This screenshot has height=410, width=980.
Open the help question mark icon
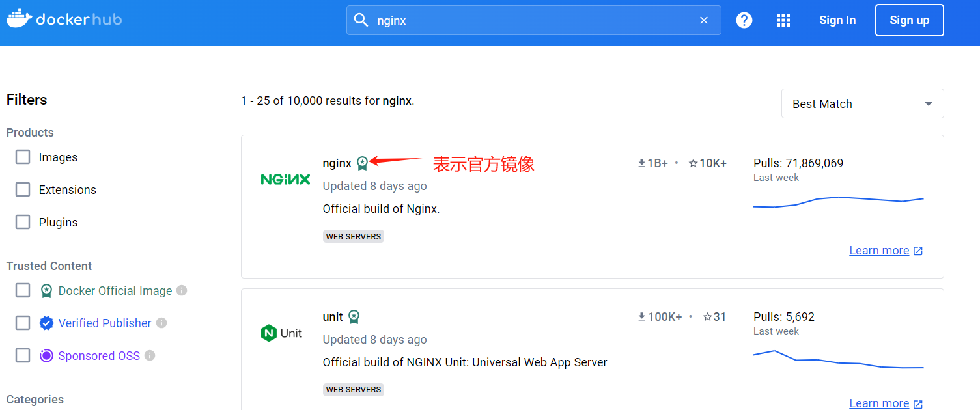pos(744,20)
